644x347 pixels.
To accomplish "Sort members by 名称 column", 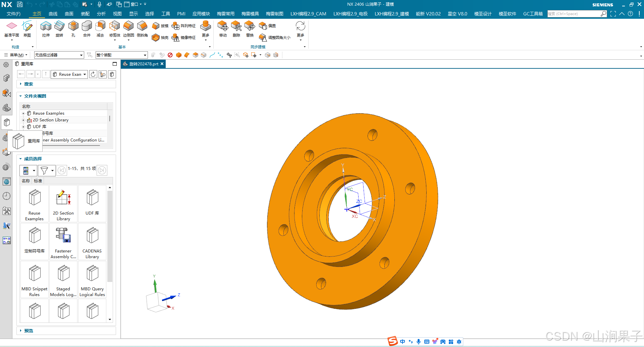I will (26, 181).
